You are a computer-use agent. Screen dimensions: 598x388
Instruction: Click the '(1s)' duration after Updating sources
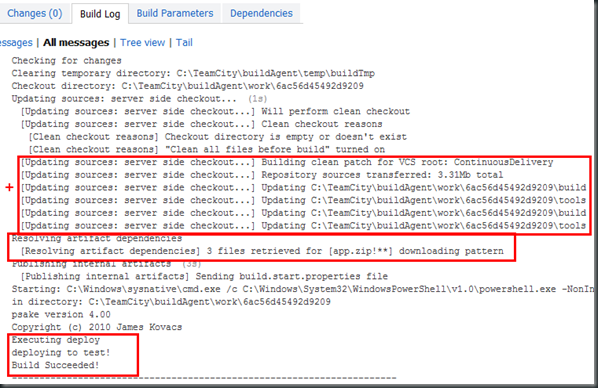coord(257,99)
